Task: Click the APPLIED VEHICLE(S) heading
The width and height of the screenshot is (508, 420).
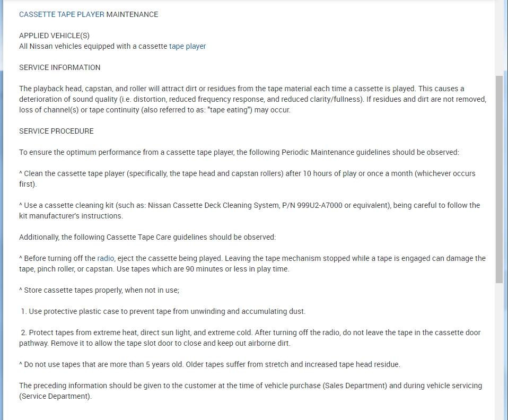Action: click(54, 36)
